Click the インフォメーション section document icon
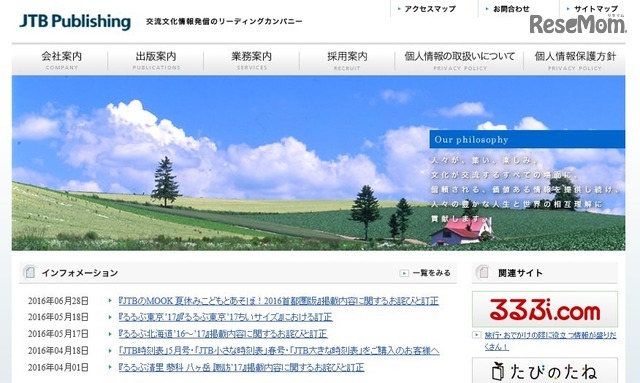 coord(29,272)
